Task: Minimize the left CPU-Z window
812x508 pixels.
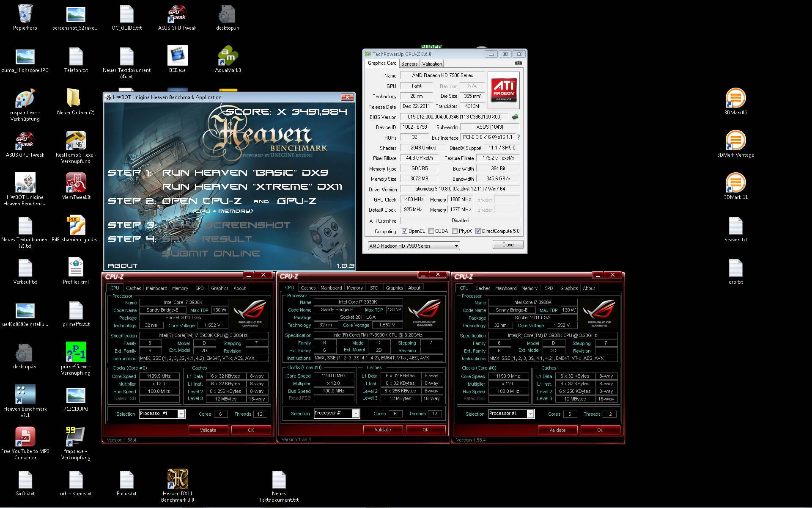Action: coord(248,275)
